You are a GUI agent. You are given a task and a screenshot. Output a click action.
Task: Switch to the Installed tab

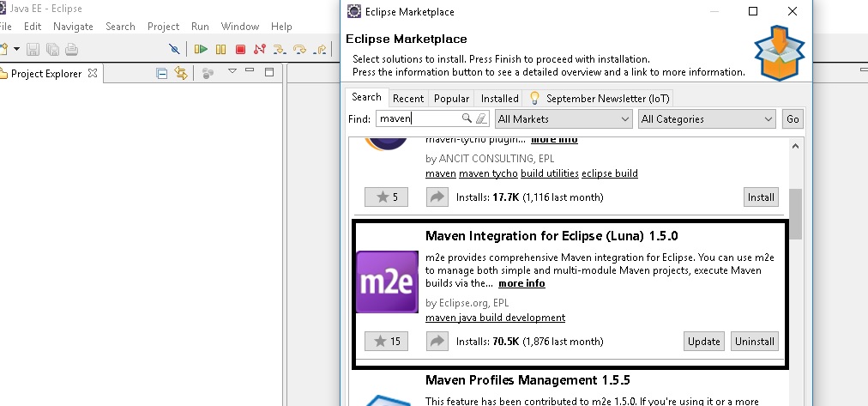(x=499, y=99)
